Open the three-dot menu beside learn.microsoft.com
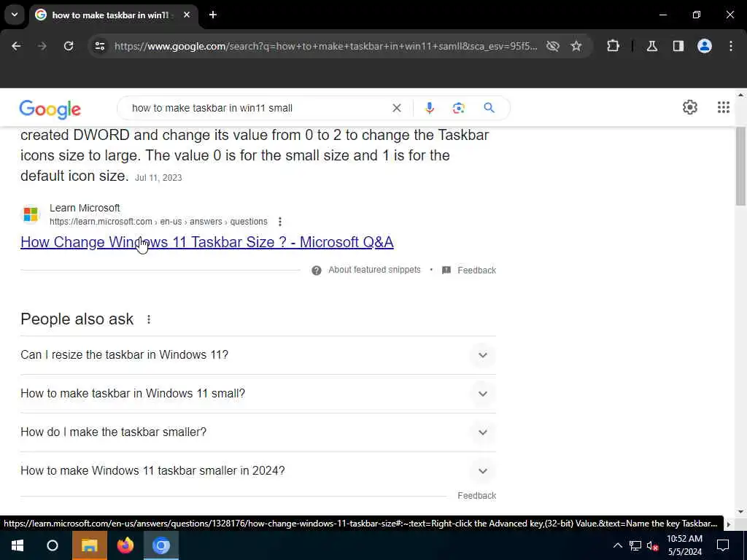 point(280,222)
